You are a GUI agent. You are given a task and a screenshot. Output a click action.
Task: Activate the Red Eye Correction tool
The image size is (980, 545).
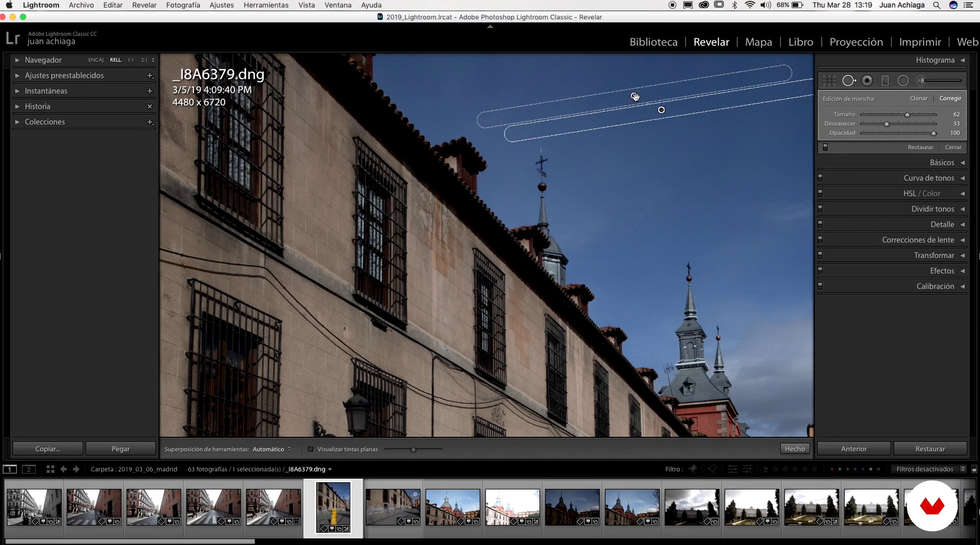(867, 81)
